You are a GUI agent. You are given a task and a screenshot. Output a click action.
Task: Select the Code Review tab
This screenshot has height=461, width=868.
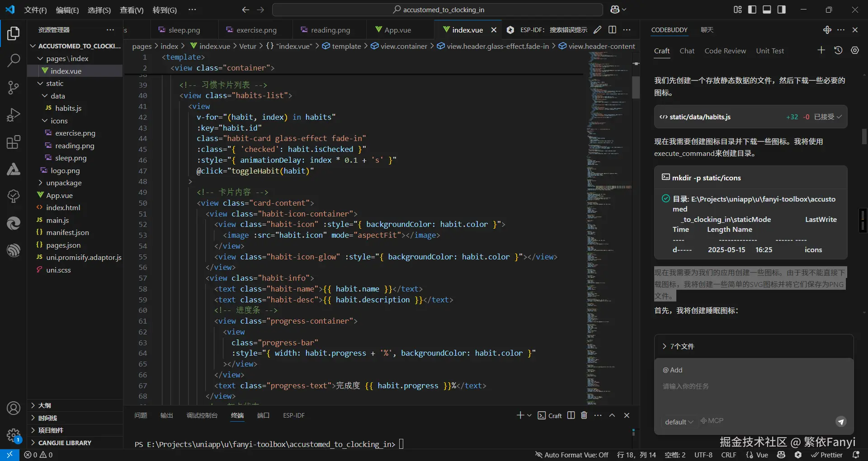[x=725, y=51]
